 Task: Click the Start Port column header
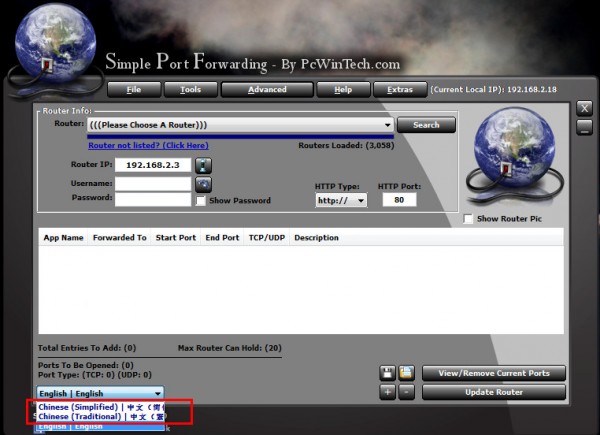pos(176,238)
